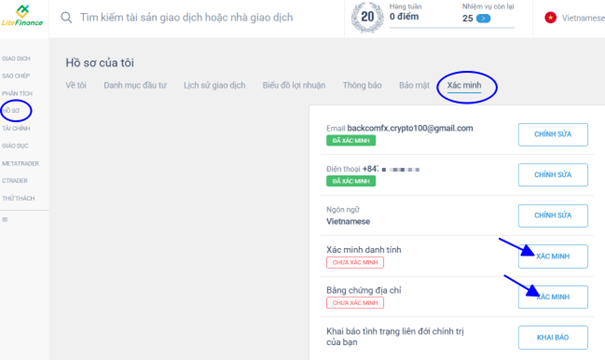Edit the email address with Chỉnh sửa
The image size is (605, 360).
pyautogui.click(x=553, y=134)
